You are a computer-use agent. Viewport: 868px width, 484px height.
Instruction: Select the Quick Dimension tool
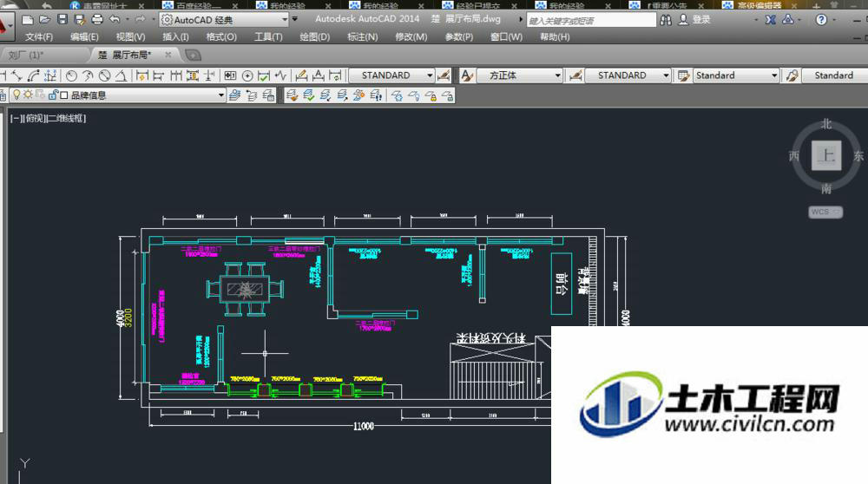[x=141, y=75]
